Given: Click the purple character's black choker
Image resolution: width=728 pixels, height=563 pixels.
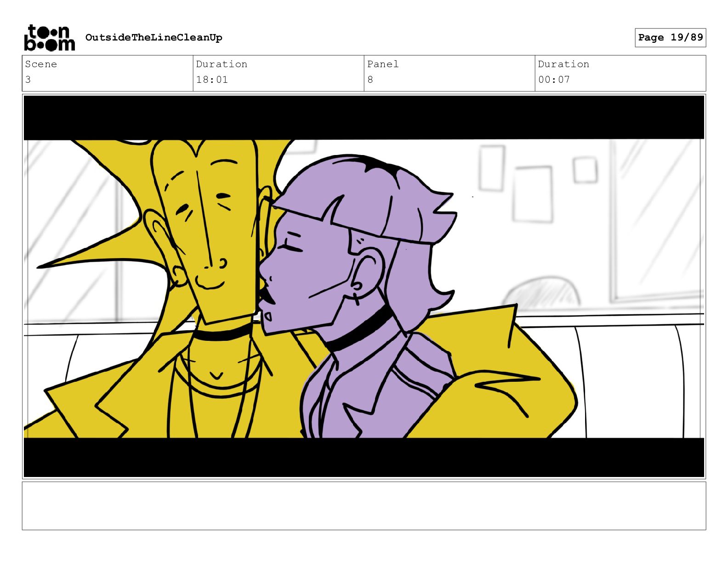Looking at the screenshot, I should tap(358, 332).
